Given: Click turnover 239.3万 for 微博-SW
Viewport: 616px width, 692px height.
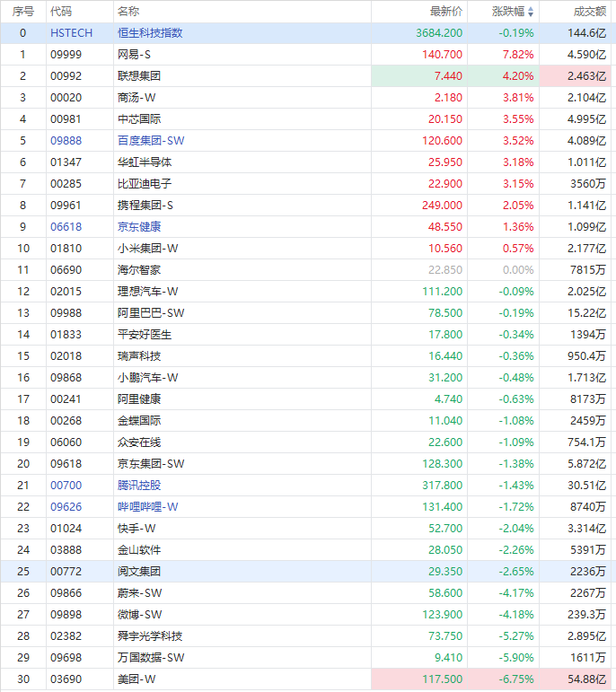Looking at the screenshot, I should click(587, 615).
